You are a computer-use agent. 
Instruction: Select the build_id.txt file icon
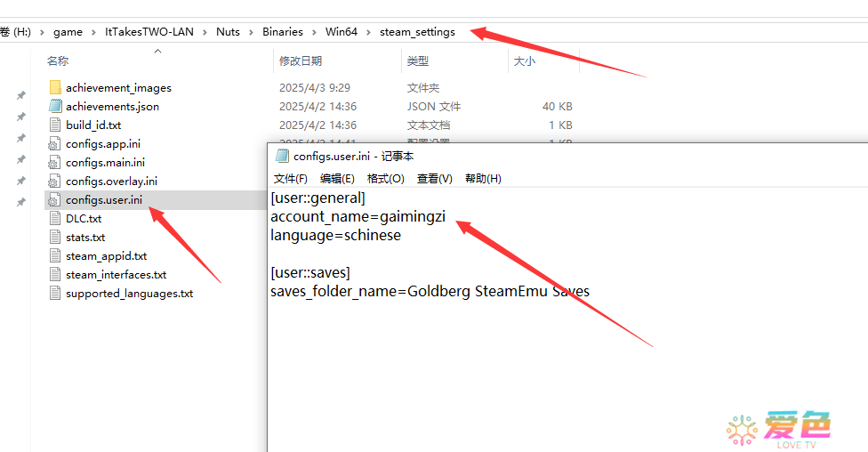(x=55, y=125)
